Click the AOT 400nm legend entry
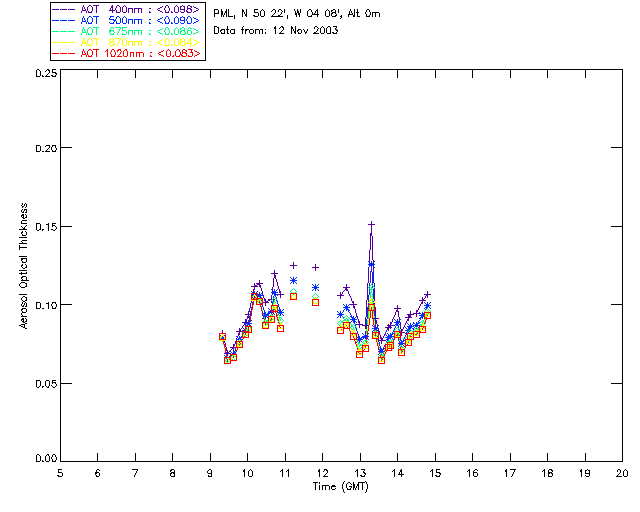This screenshot has width=640, height=512. click(x=126, y=9)
